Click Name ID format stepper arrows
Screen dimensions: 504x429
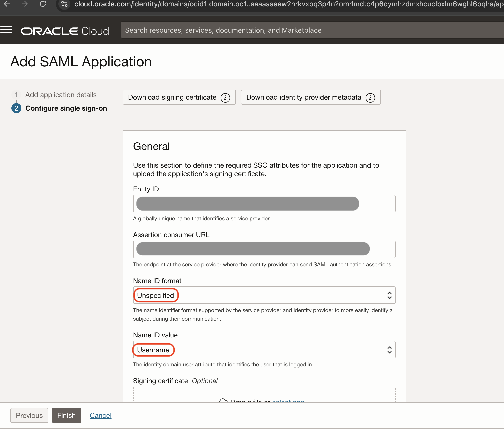389,295
